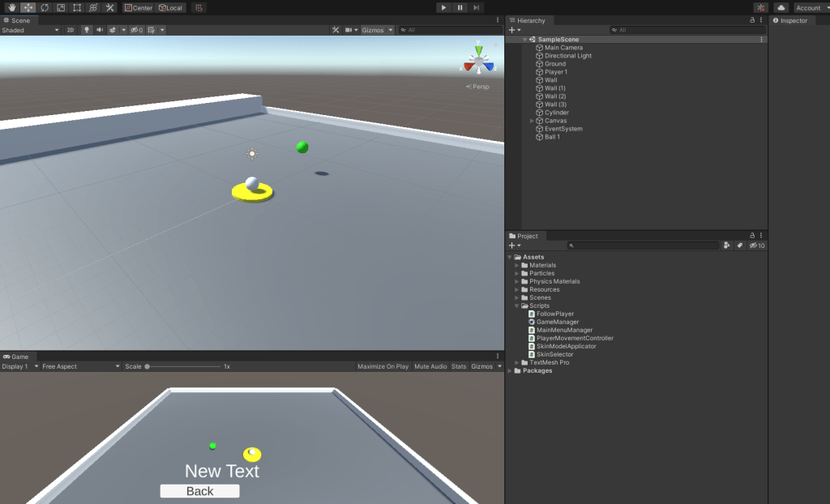The width and height of the screenshot is (830, 504).
Task: Click the Pause button
Action: (460, 7)
